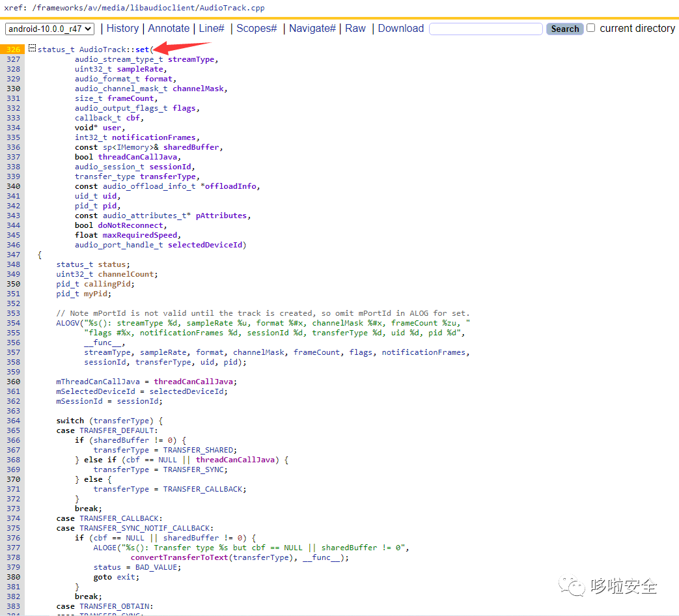Click the AudioTrack class name link
Viewport: 679px width, 616px height.
click(103, 49)
